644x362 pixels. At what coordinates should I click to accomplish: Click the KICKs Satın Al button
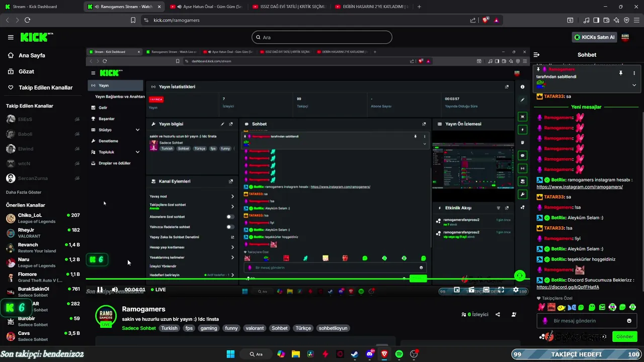[595, 37]
